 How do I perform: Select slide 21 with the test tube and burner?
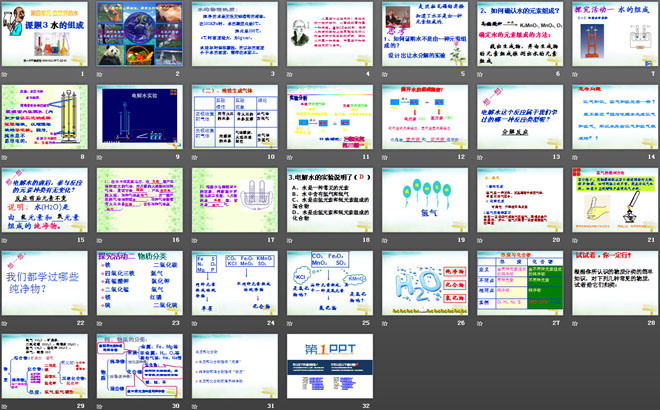[615, 200]
